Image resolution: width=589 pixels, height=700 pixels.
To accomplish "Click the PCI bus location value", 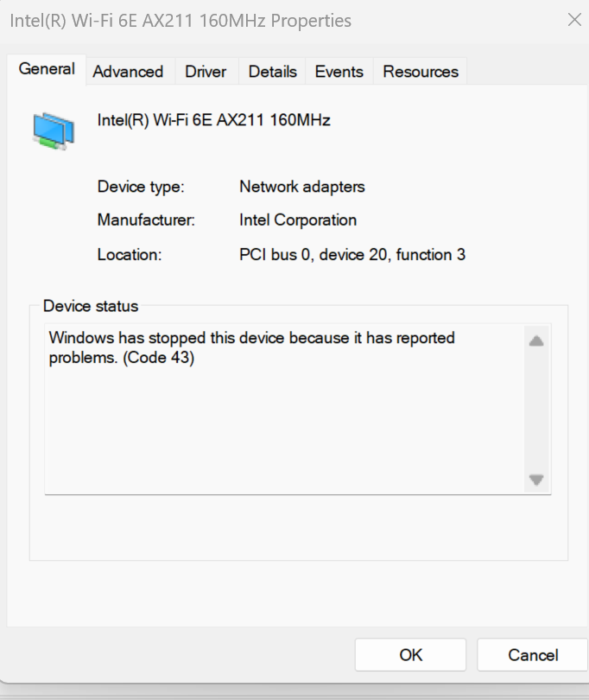I will (352, 254).
